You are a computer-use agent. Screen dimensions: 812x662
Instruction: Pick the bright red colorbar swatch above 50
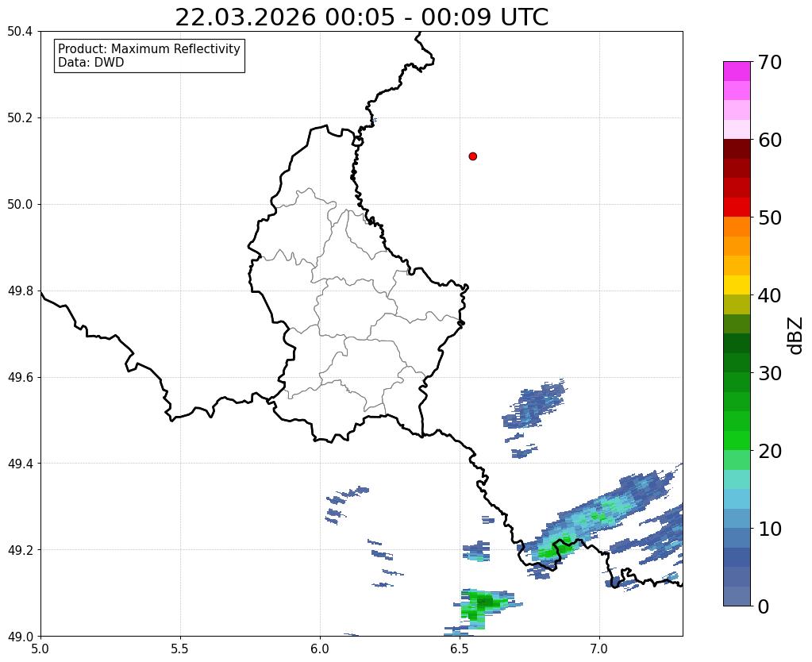pos(737,208)
